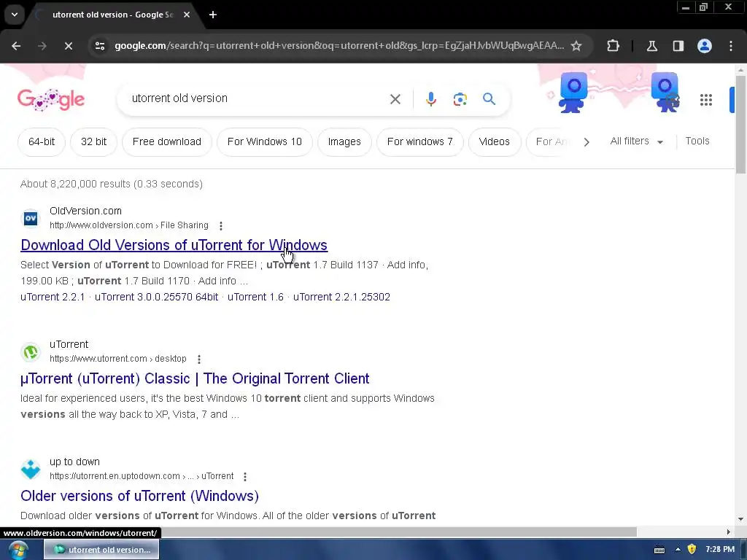Screen dimensions: 747x560
Task: Click the 7:28 PM clock
Action: click(720, 550)
